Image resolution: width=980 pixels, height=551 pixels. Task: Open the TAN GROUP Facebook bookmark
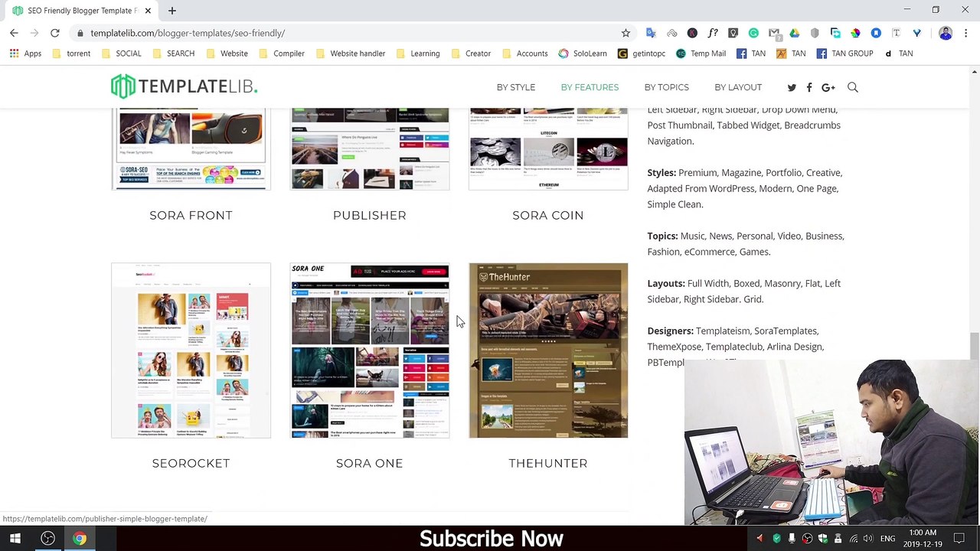(844, 54)
